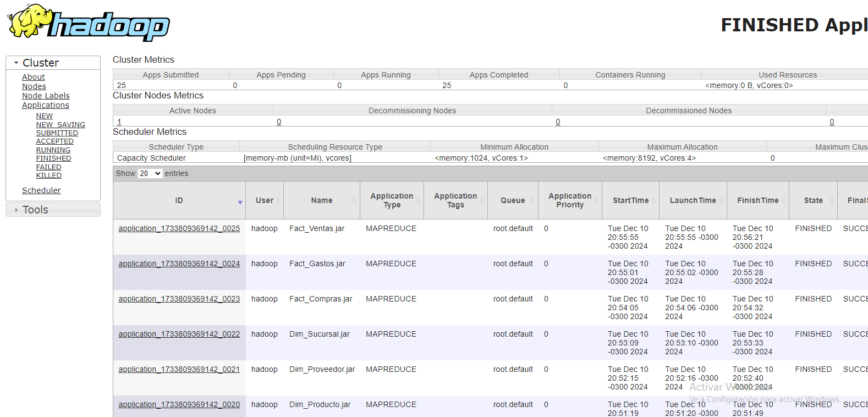Sort applications by Application Type
Image resolution: width=868 pixels, height=417 pixels.
[392, 200]
